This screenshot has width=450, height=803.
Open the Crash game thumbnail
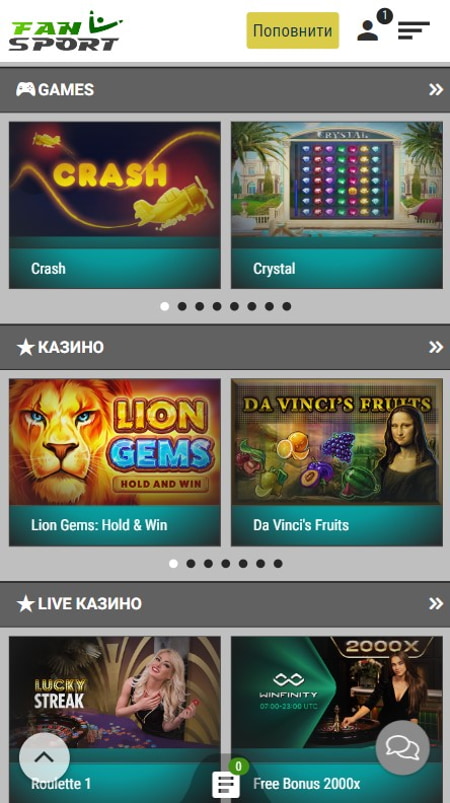coord(115,205)
